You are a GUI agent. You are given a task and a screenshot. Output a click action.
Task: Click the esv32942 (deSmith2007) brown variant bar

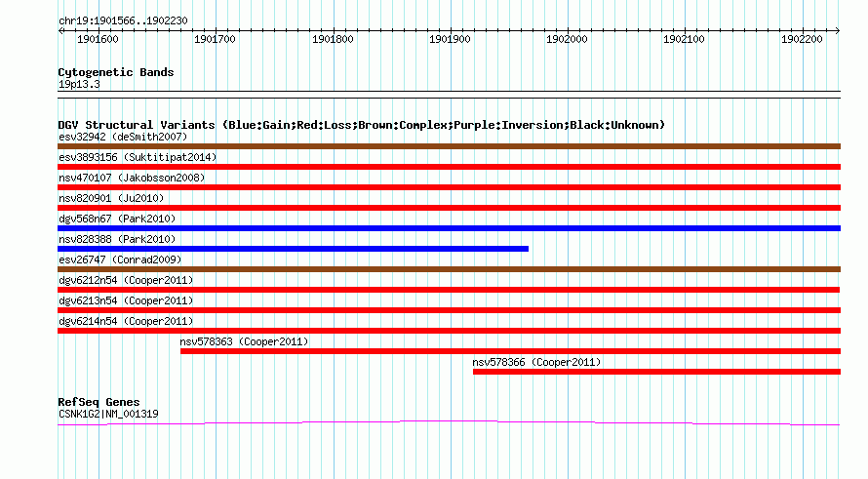pyautogui.click(x=449, y=146)
